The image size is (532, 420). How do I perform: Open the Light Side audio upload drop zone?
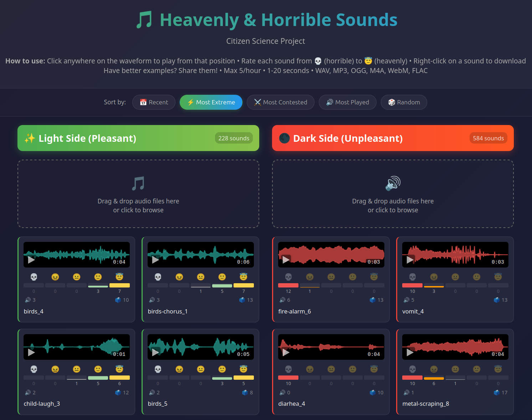click(x=138, y=194)
